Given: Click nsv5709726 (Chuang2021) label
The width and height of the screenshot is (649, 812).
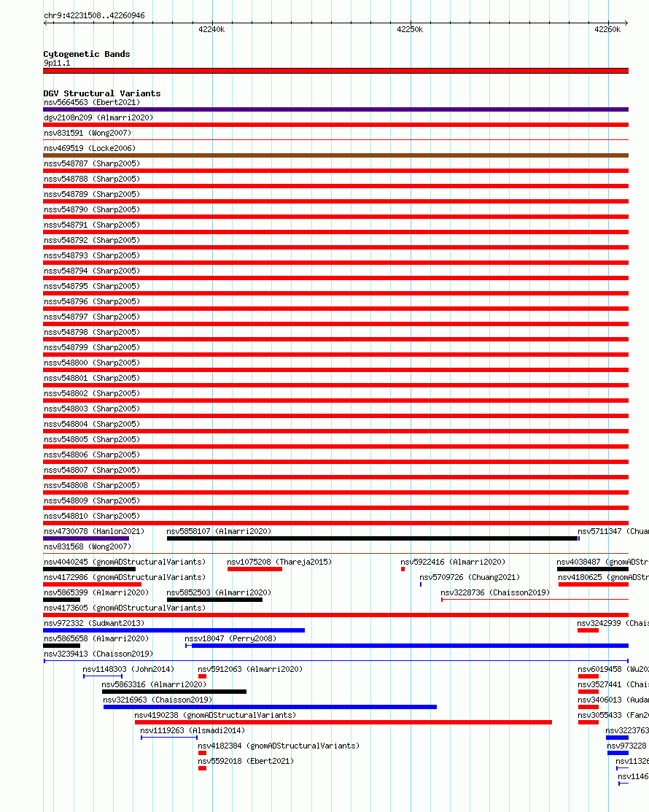Looking at the screenshot, I should 470,577.
